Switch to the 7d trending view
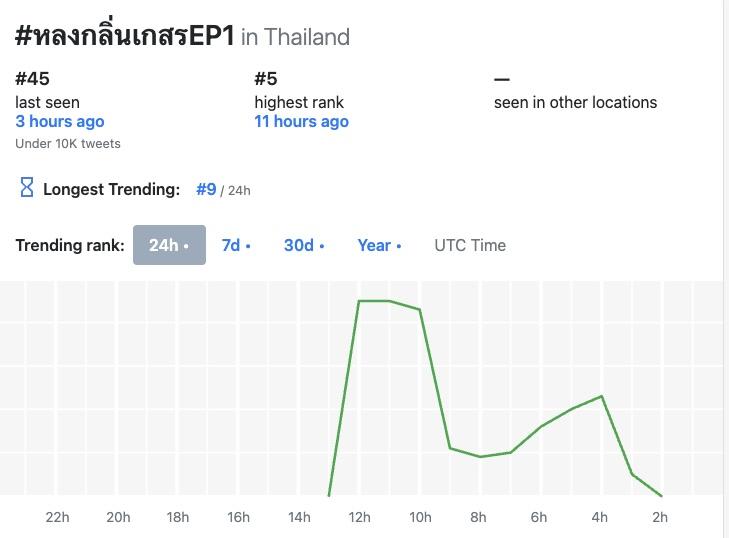 (236, 245)
